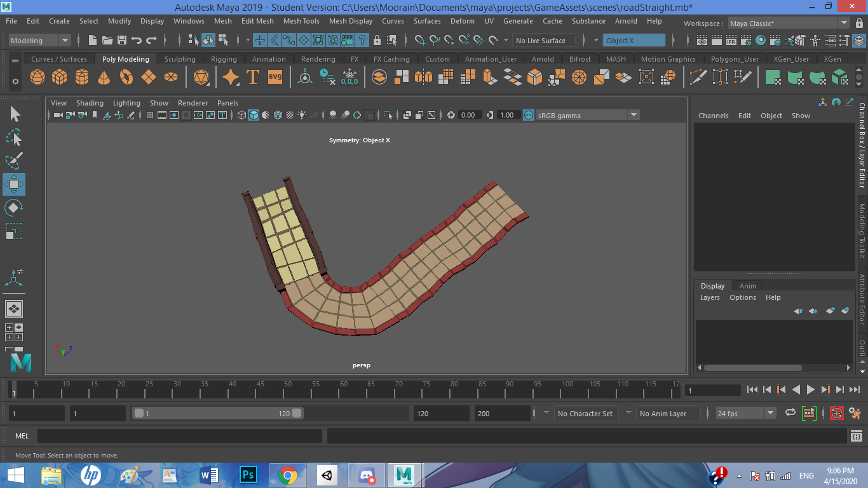Open the No Anim Layer dropdown
The width and height of the screenshot is (868, 488).
coord(668,413)
